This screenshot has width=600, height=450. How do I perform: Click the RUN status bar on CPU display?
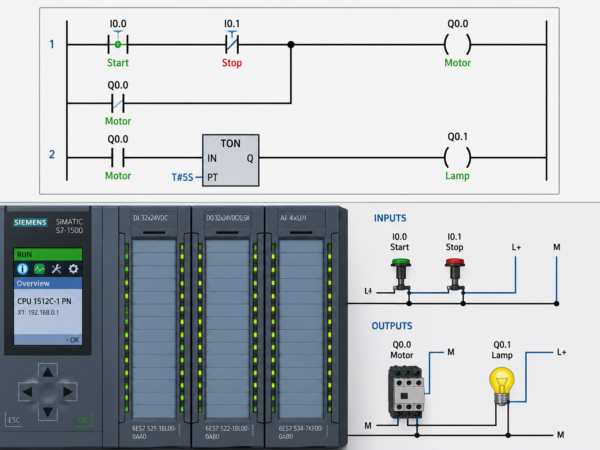click(48, 254)
